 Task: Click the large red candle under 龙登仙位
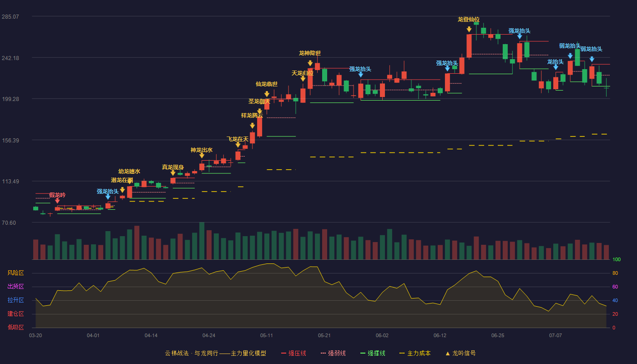click(x=469, y=46)
